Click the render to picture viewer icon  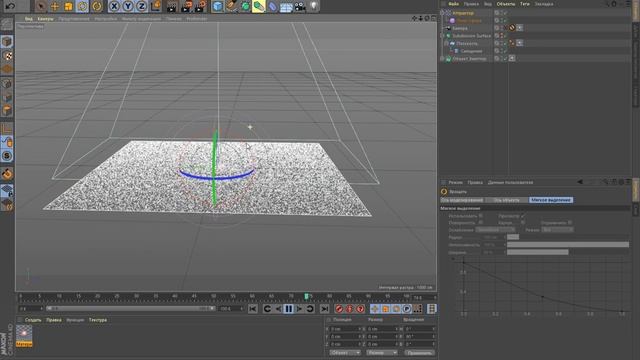point(187,6)
